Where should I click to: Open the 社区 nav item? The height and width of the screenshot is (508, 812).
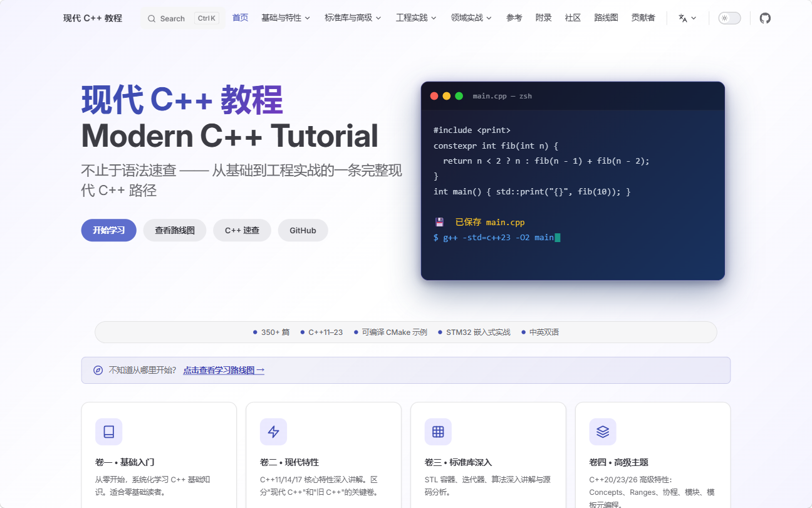[x=573, y=18]
